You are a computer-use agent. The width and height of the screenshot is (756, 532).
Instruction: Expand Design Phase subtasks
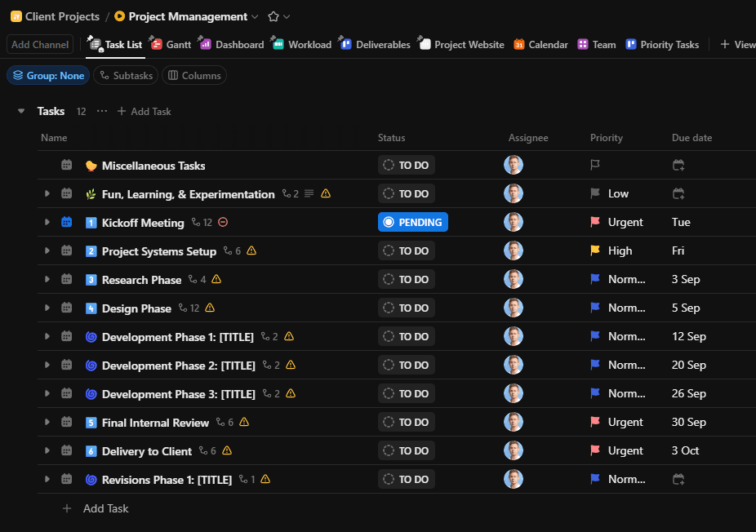pos(47,308)
